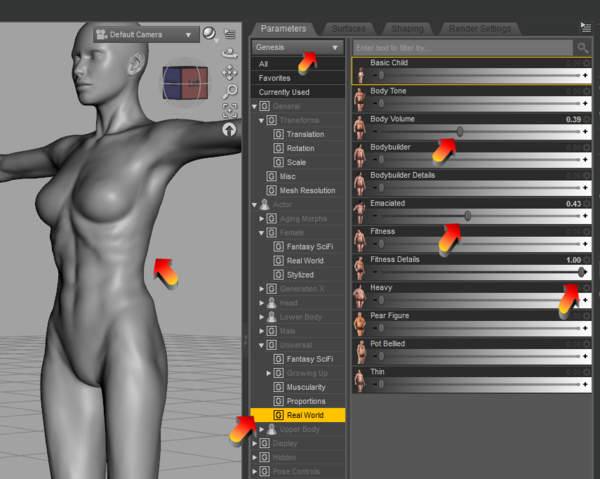This screenshot has height=479, width=600.
Task: Expand the Aging Morphs group
Action: [x=261, y=219]
